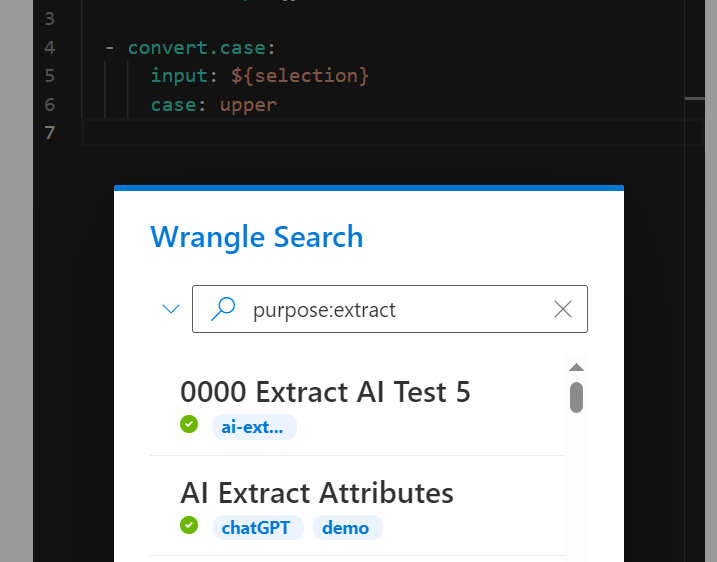
Task: Select the chatGPT tag
Action: click(x=258, y=528)
